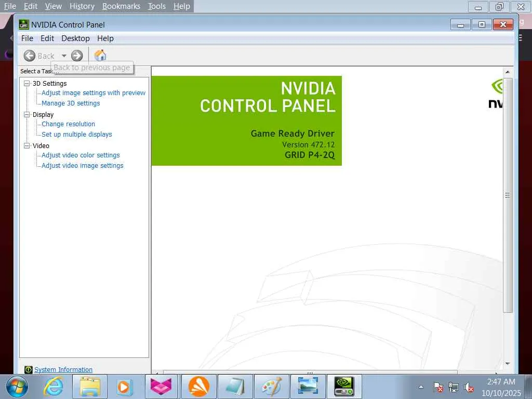Click the muted volume tray icon
This screenshot has width=532, height=399.
tap(469, 387)
